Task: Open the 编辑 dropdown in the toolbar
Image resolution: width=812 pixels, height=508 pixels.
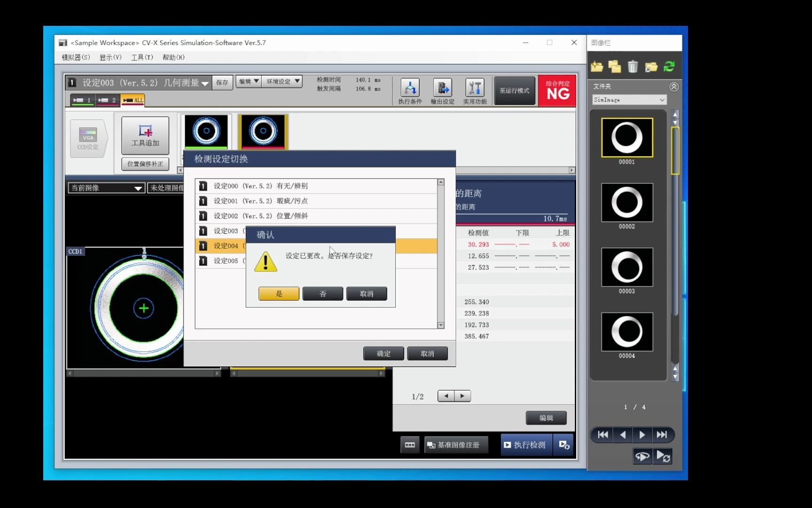Action: point(249,81)
